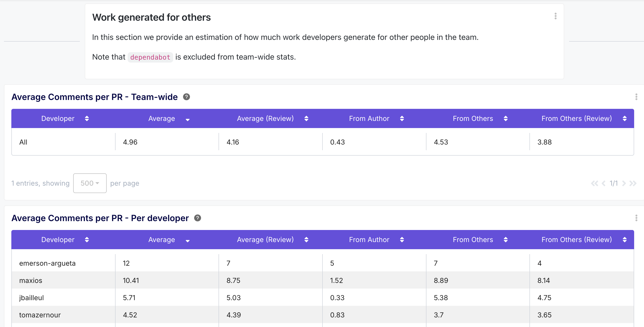Click the help icon beside the Per developer title
Image resolution: width=644 pixels, height=327 pixels.
point(198,218)
